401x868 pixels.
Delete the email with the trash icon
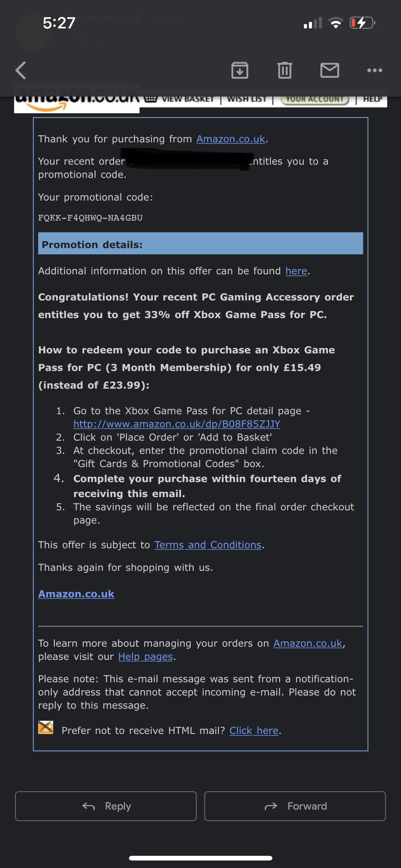tap(285, 70)
